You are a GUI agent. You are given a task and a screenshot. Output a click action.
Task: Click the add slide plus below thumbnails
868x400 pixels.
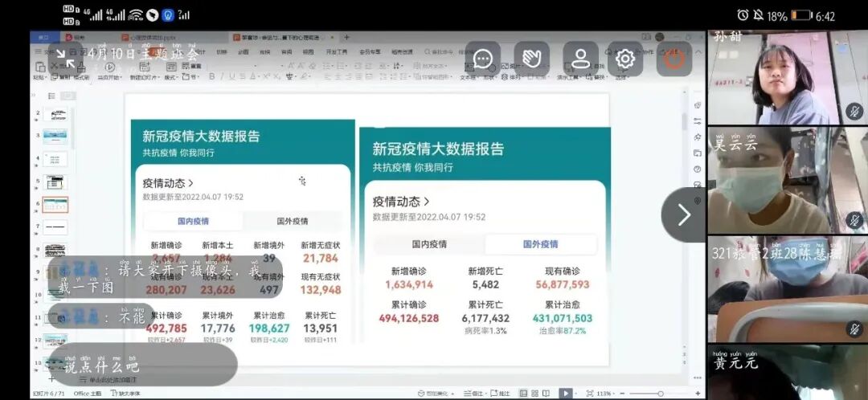click(x=51, y=379)
